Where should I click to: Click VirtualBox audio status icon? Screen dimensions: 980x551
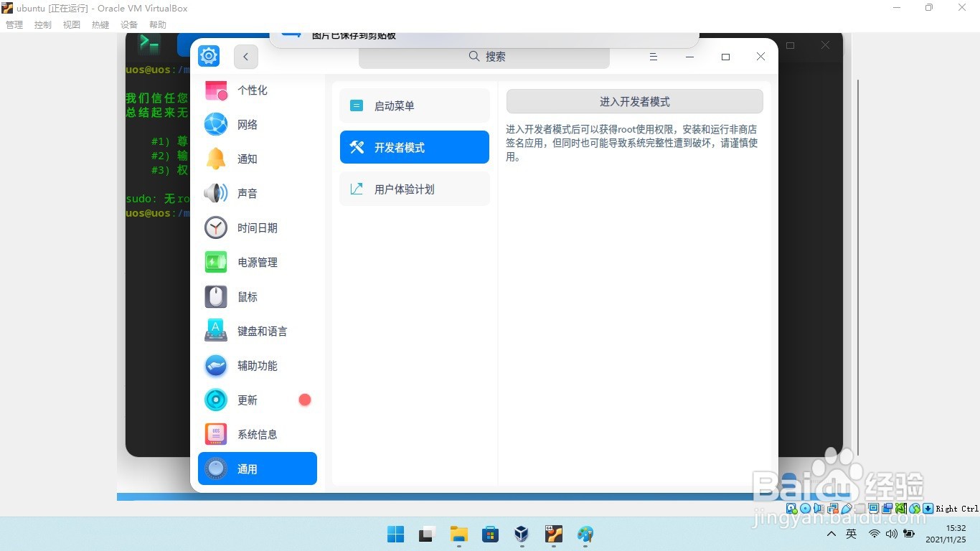(819, 509)
